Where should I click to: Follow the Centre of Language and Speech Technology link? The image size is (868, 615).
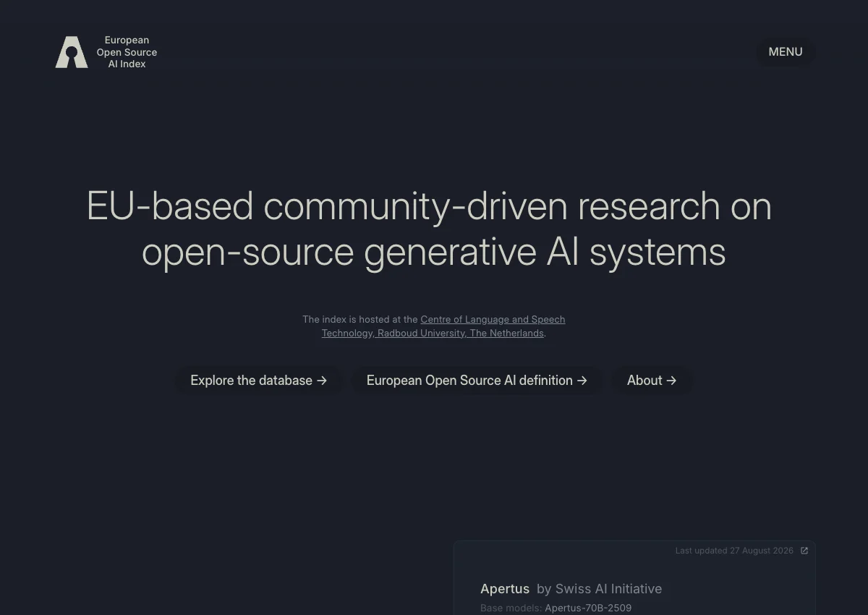tap(443, 326)
